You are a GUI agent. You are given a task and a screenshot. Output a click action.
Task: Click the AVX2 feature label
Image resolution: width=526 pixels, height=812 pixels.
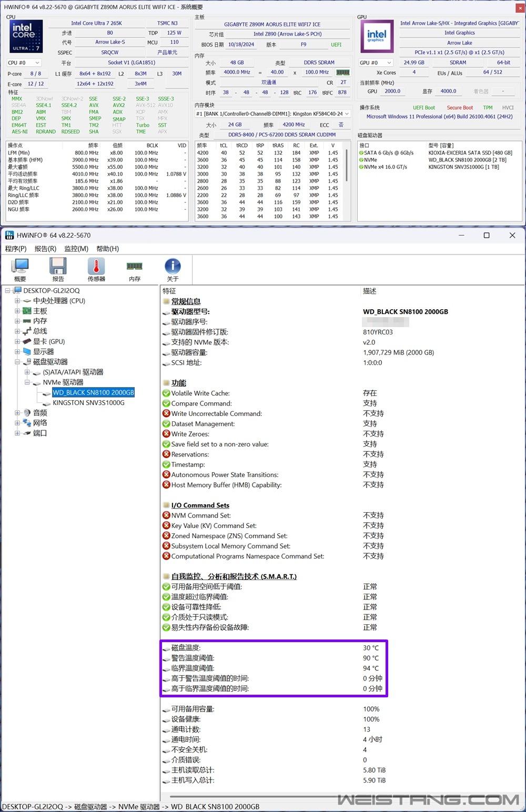point(118,105)
